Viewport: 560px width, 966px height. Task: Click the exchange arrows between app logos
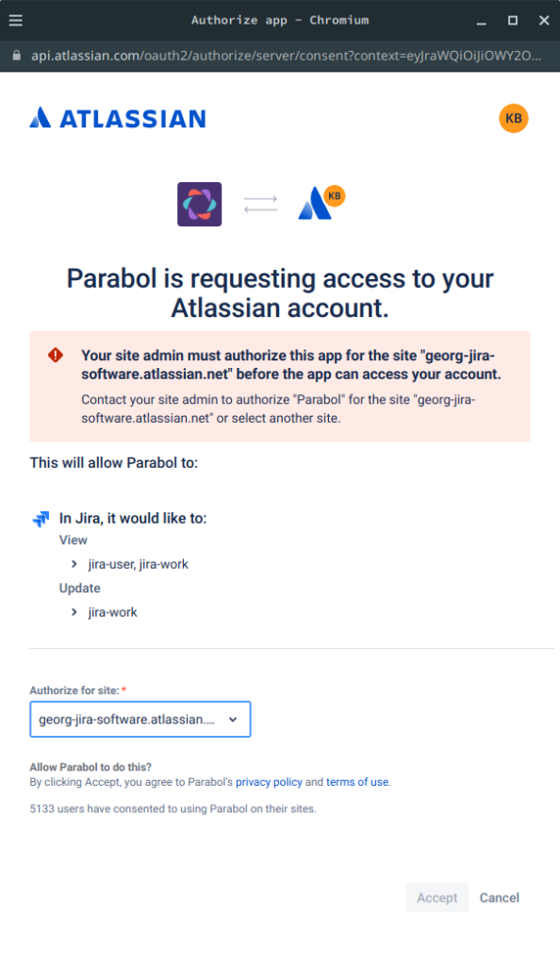tap(260, 204)
